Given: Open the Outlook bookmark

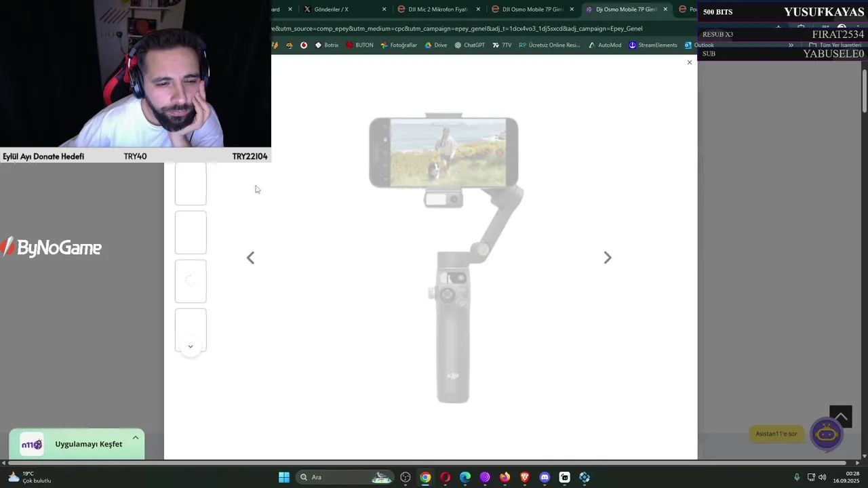Looking at the screenshot, I should point(698,45).
